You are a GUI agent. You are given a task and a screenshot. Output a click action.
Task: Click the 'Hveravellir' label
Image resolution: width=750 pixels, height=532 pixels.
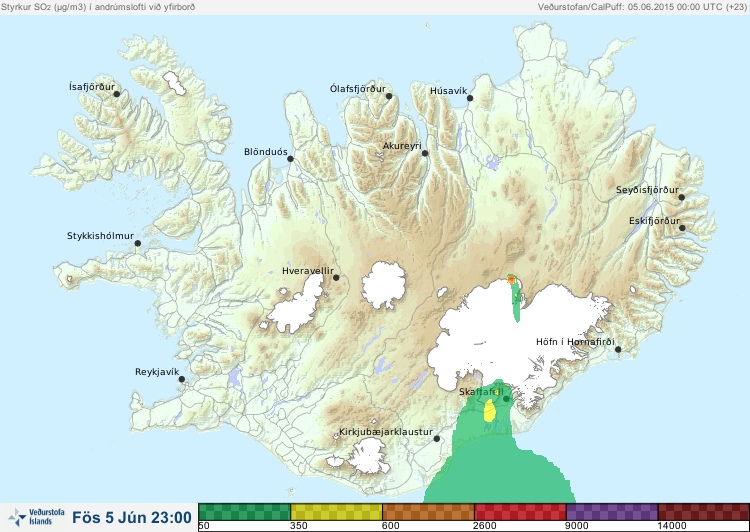[x=308, y=271]
